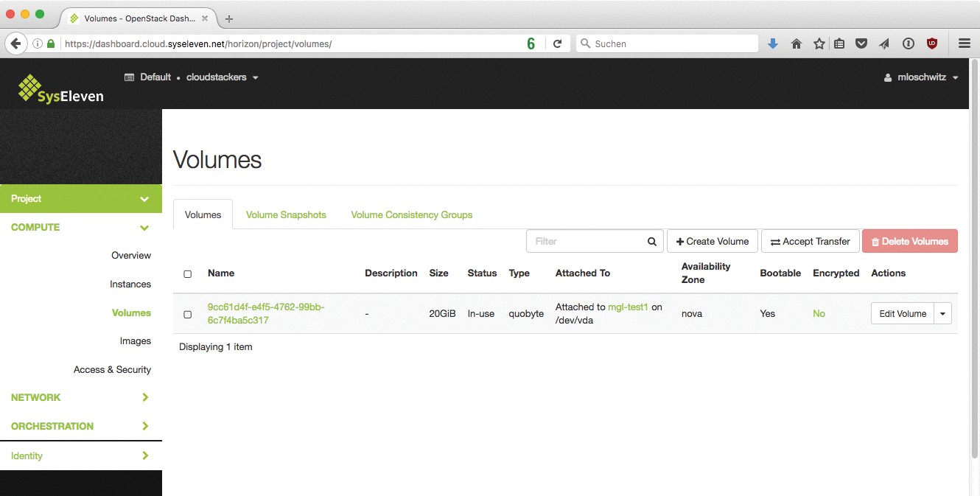Screen dimensions: 980x496
Task: Reload the page with the refresh icon
Action: coord(558,44)
